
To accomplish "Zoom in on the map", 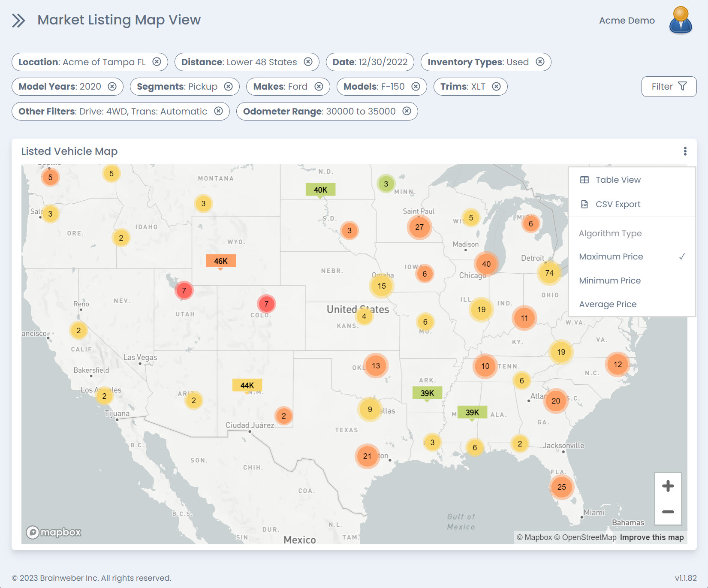I will point(668,486).
